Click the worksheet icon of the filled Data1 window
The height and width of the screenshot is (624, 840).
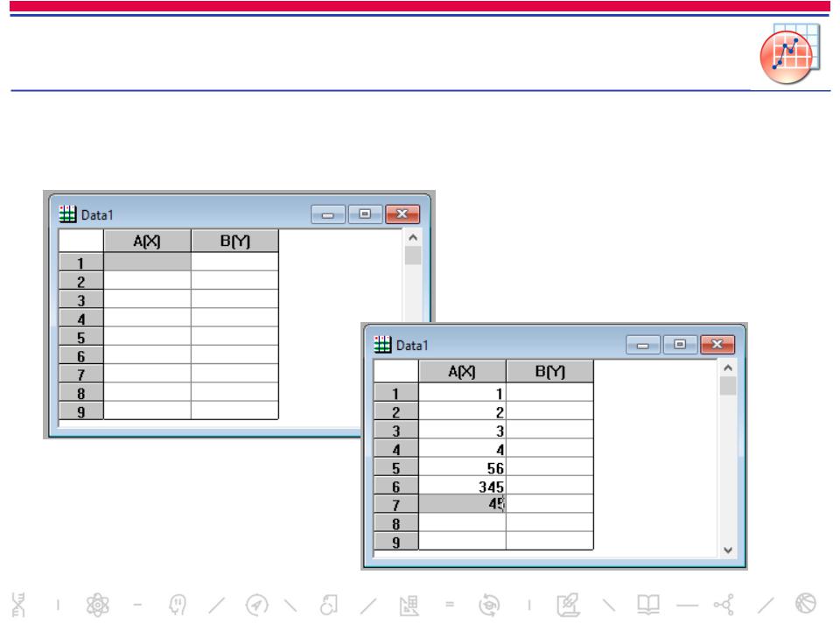[x=382, y=345]
